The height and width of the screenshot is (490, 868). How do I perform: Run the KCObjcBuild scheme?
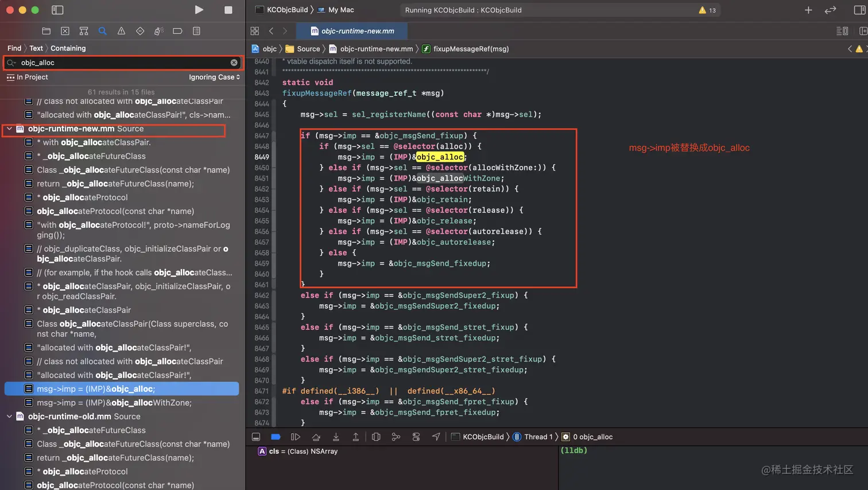click(199, 10)
